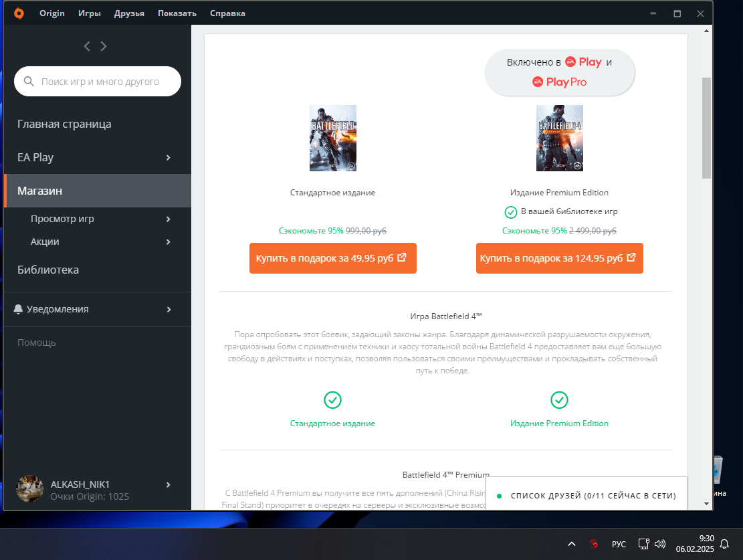Image resolution: width=743 pixels, height=560 pixels.
Task: Open the Показать menu
Action: coord(177,13)
